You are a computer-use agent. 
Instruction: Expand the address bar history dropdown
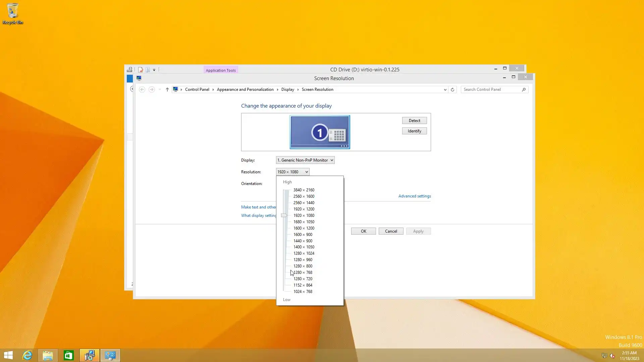pos(445,89)
